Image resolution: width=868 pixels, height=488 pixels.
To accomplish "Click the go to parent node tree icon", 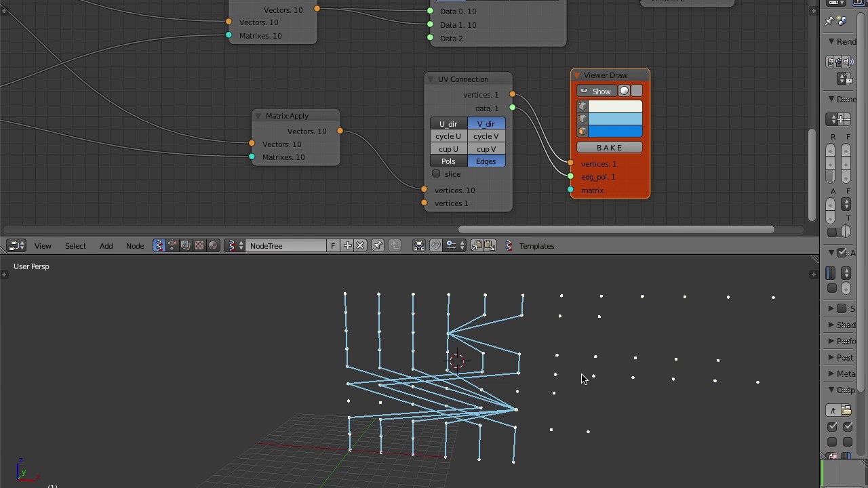I will (395, 246).
